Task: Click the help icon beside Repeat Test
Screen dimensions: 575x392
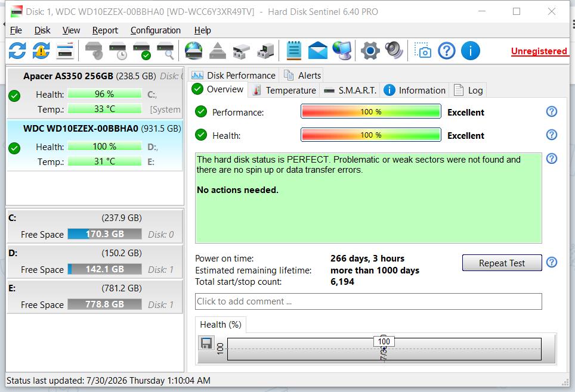Action: 552,262
